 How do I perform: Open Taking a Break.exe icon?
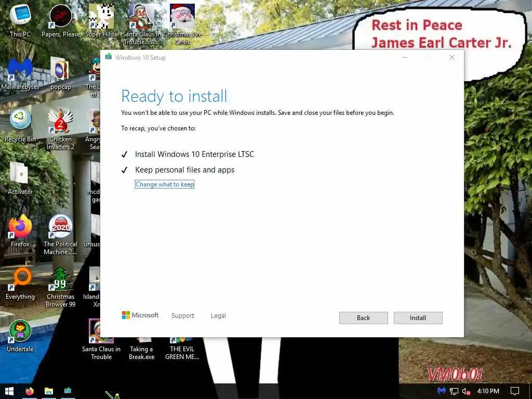click(x=141, y=348)
